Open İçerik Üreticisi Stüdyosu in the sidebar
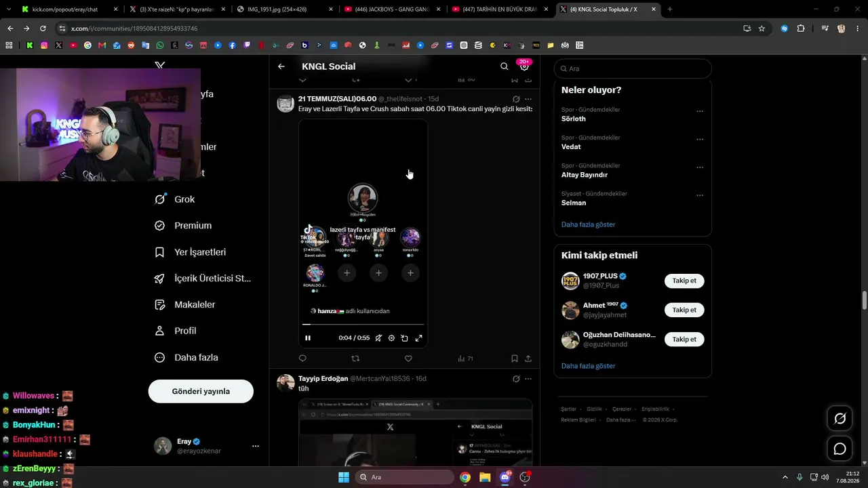 click(x=203, y=279)
